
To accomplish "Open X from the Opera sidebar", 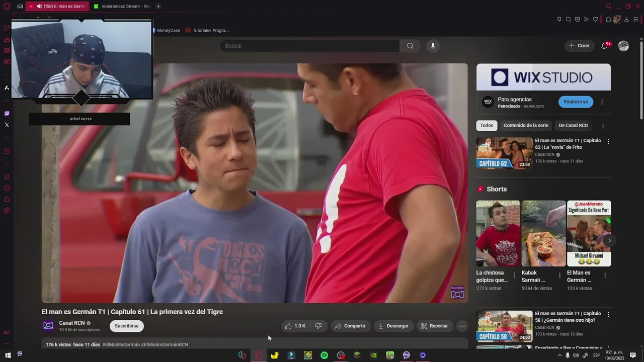I will tap(7, 125).
